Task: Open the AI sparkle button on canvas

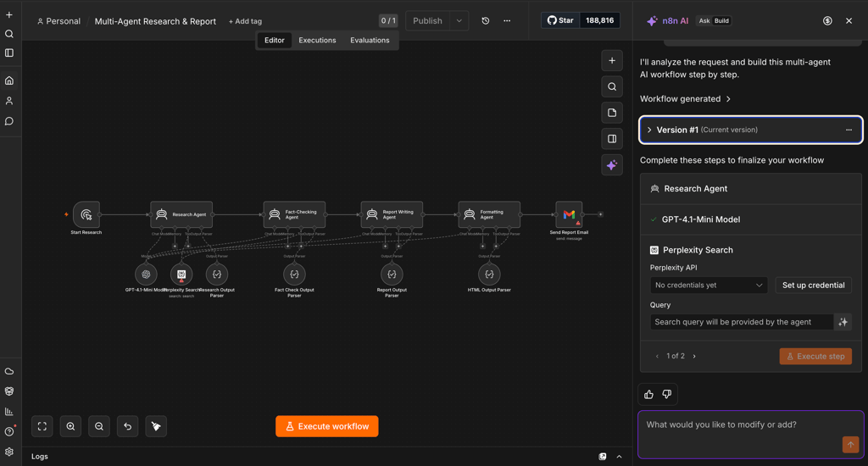Action: tap(612, 165)
